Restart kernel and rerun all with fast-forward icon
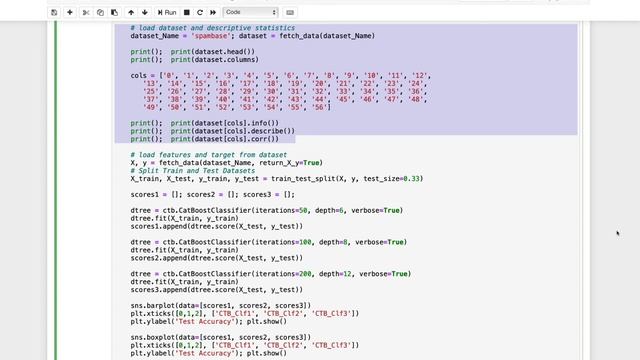 point(213,13)
